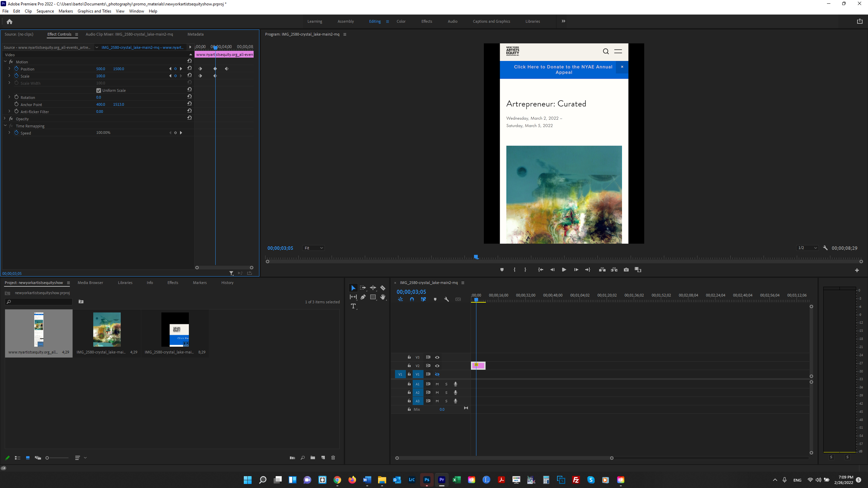This screenshot has width=868, height=488.
Task: Select the Ripple Edit tool
Action: 373,287
